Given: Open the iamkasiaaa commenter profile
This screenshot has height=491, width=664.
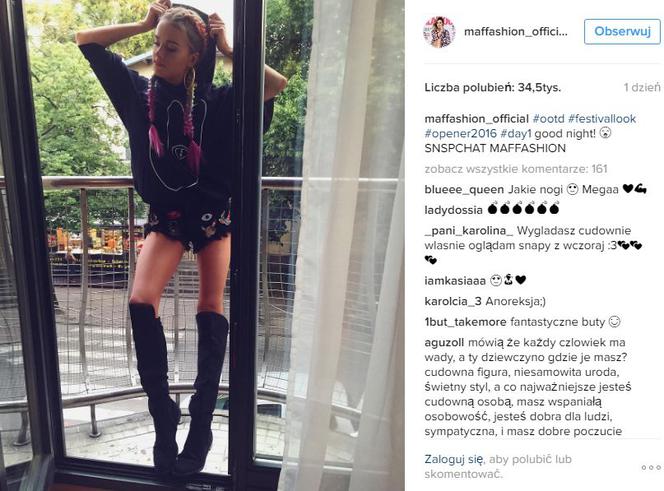Looking at the screenshot, I should 455,280.
